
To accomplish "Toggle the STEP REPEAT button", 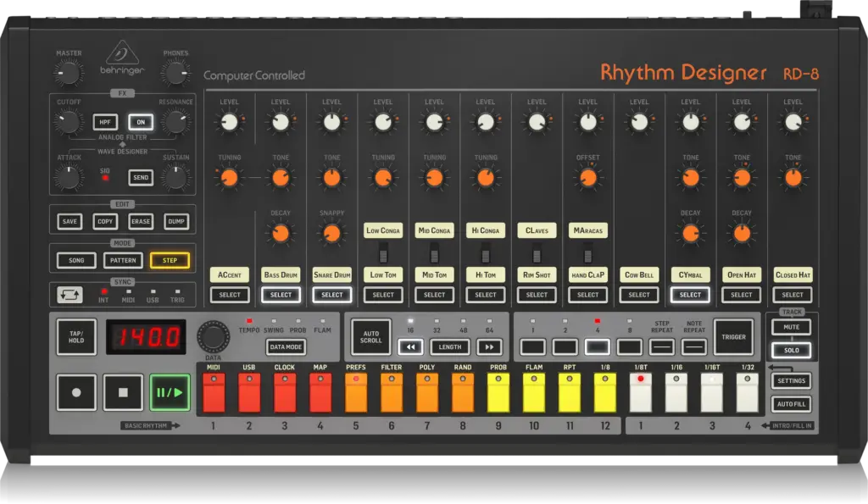I will tap(662, 347).
